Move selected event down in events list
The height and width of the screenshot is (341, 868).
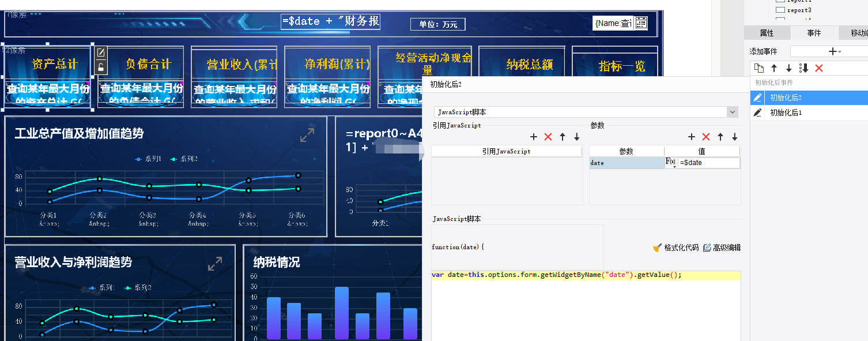tap(789, 68)
